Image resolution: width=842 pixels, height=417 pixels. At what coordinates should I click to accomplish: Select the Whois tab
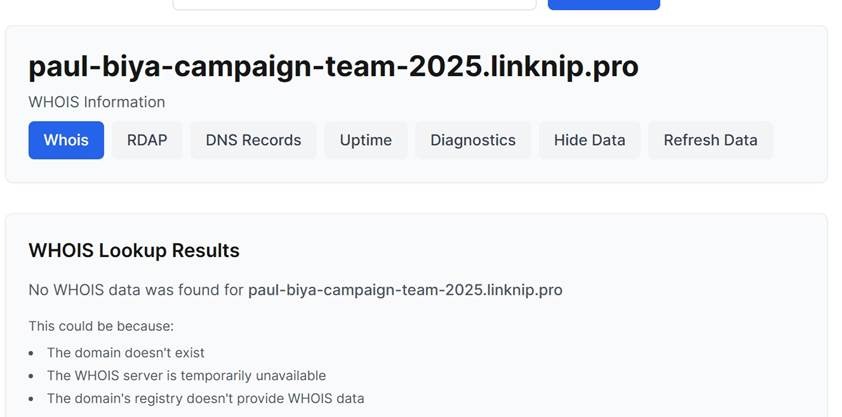[66, 140]
